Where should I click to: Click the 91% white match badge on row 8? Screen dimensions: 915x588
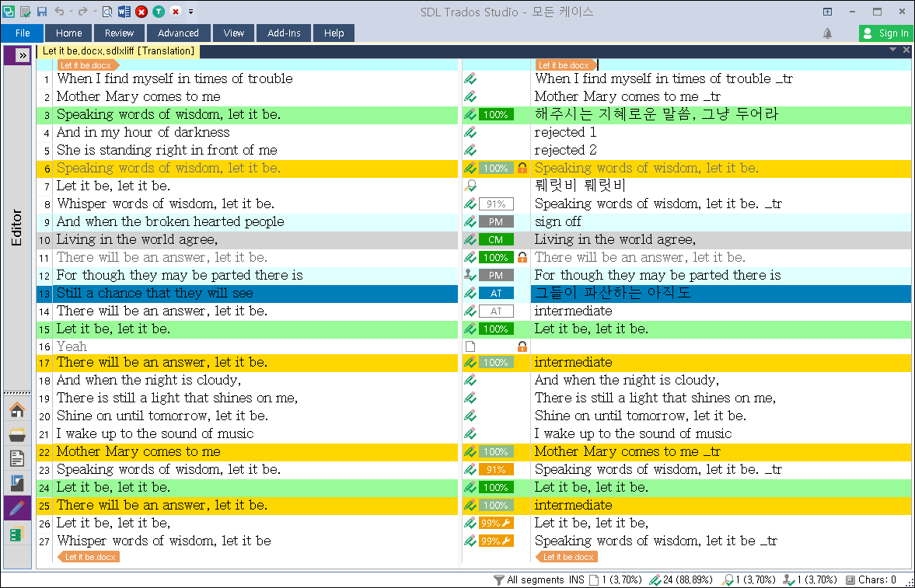pos(496,204)
